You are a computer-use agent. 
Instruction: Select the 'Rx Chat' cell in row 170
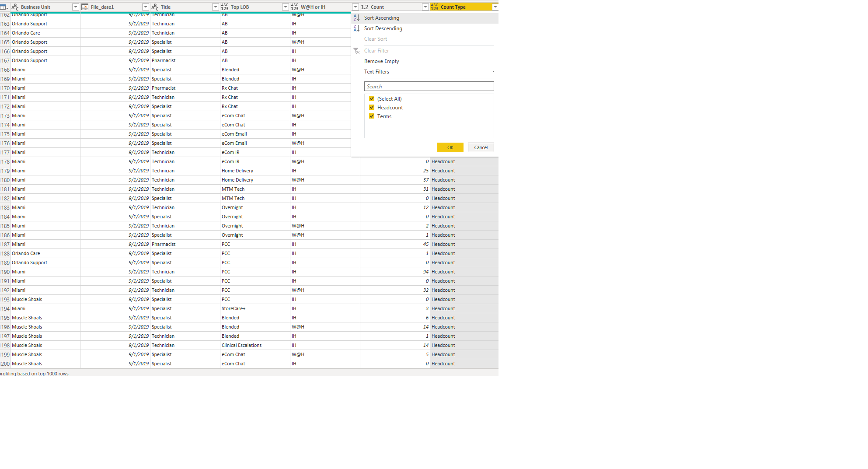point(255,88)
